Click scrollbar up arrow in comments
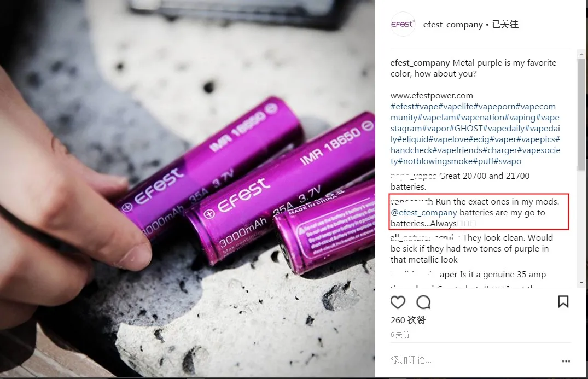 tap(581, 54)
